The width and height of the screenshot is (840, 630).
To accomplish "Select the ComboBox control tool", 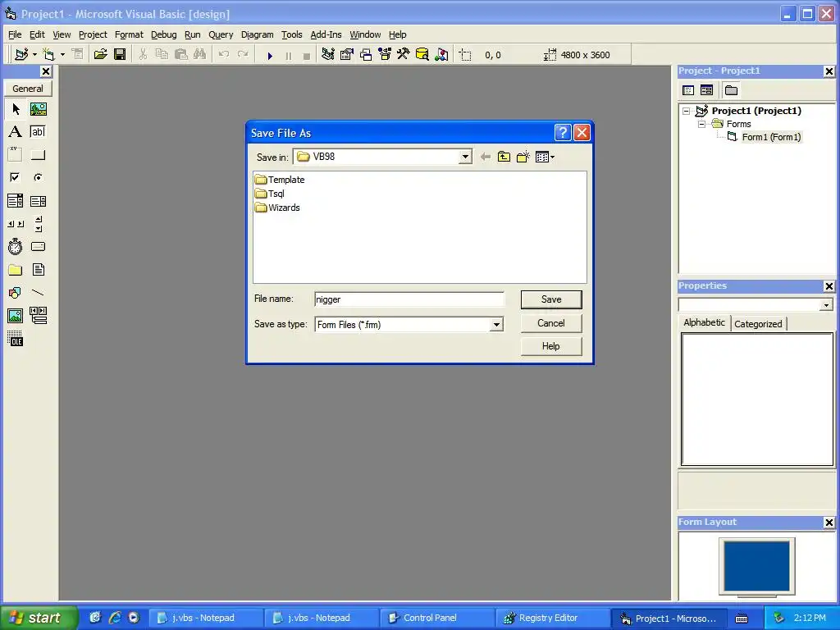I will coord(16,201).
